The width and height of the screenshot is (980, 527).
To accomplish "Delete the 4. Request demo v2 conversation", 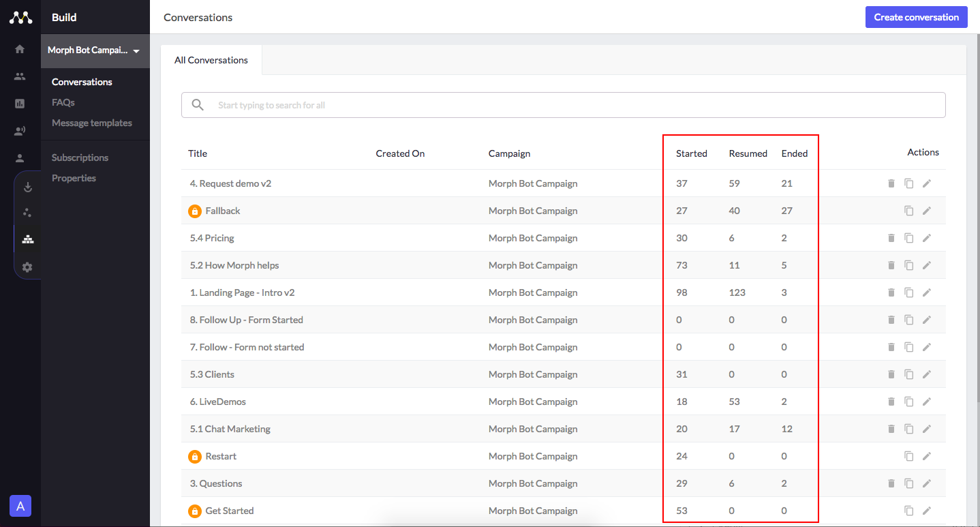I will click(x=891, y=183).
